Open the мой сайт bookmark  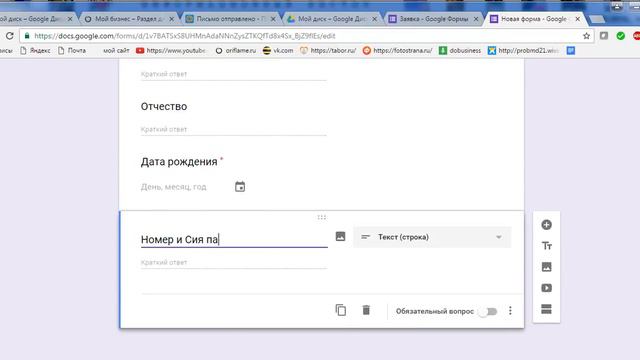(x=116, y=51)
